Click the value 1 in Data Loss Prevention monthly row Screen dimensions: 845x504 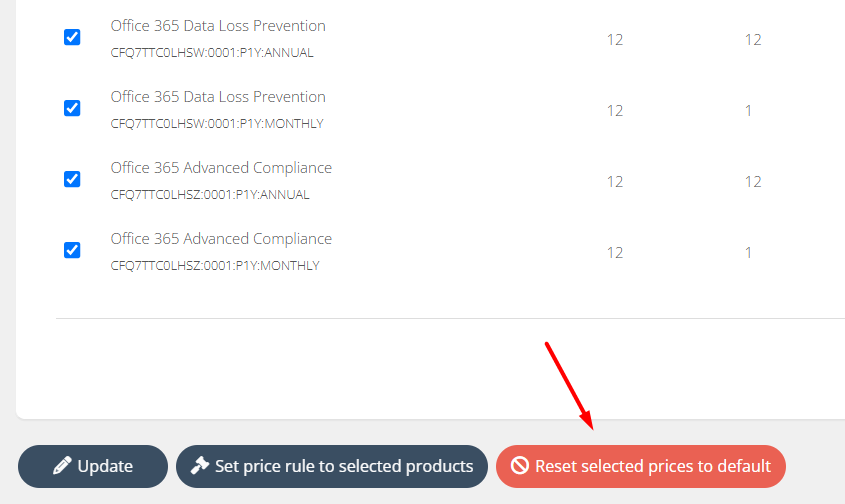(748, 111)
